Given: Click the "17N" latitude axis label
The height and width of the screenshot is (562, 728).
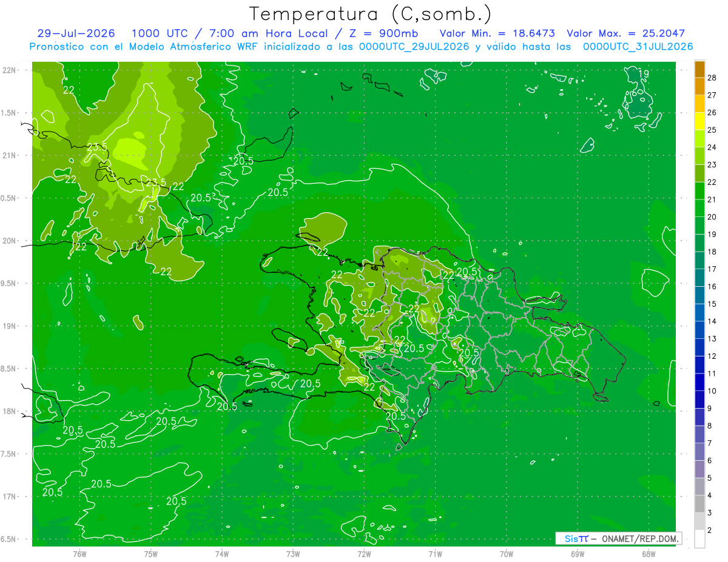Looking at the screenshot, I should 9,497.
